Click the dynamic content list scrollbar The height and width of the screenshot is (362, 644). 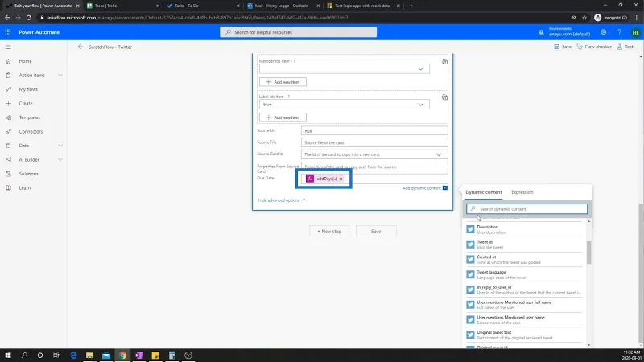[589, 253]
